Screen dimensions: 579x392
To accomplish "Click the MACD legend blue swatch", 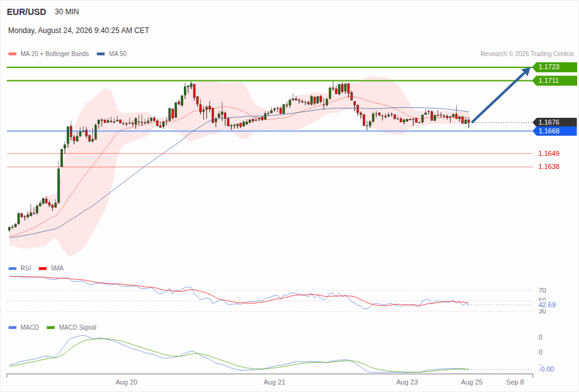I will (x=12, y=327).
